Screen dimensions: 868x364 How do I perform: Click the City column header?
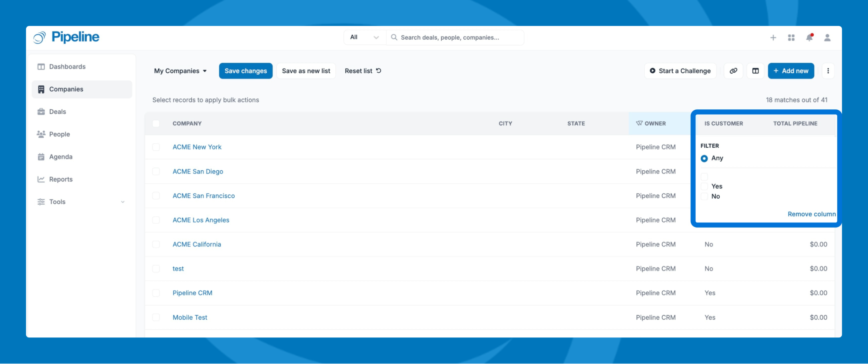(x=505, y=124)
